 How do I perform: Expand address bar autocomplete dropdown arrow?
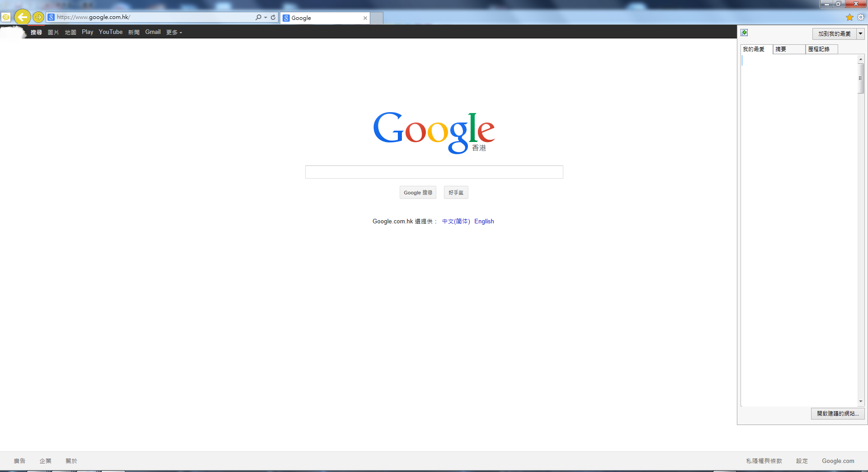pyautogui.click(x=265, y=17)
